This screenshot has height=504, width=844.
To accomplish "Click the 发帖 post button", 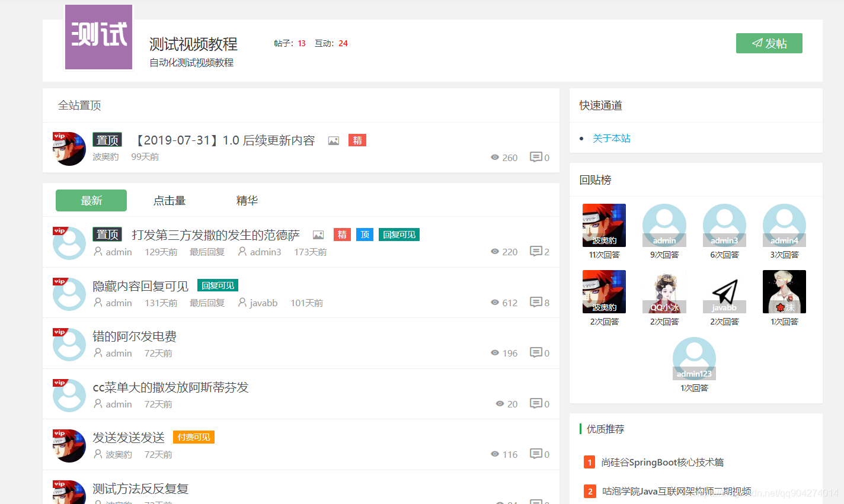I will coord(769,43).
